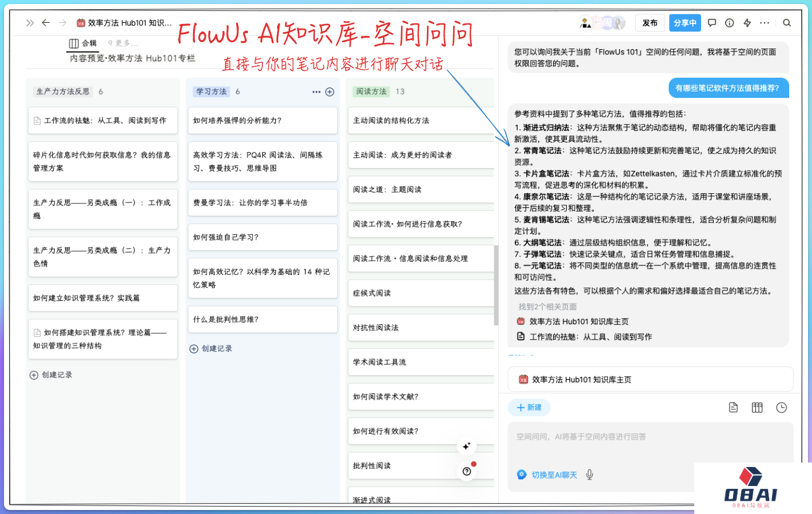Open source page 效率方法 Hub101 知识库主页 in answer
The height and width of the screenshot is (514, 812).
click(573, 321)
